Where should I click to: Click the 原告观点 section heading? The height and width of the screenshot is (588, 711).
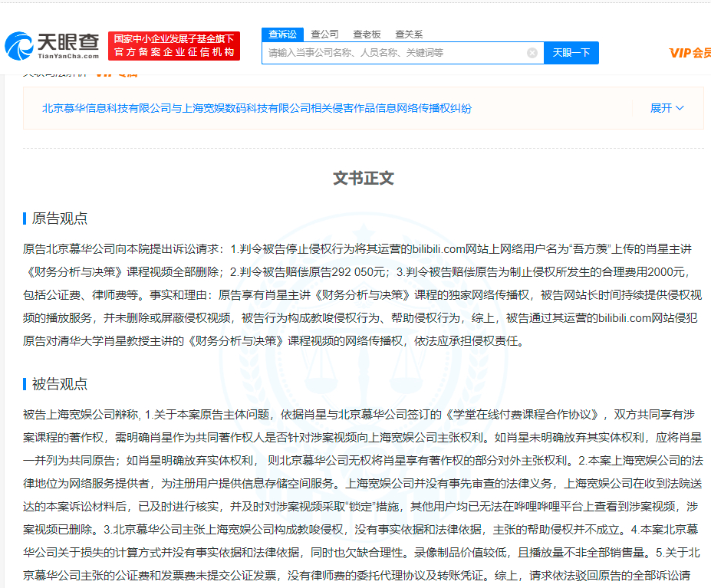[60, 218]
